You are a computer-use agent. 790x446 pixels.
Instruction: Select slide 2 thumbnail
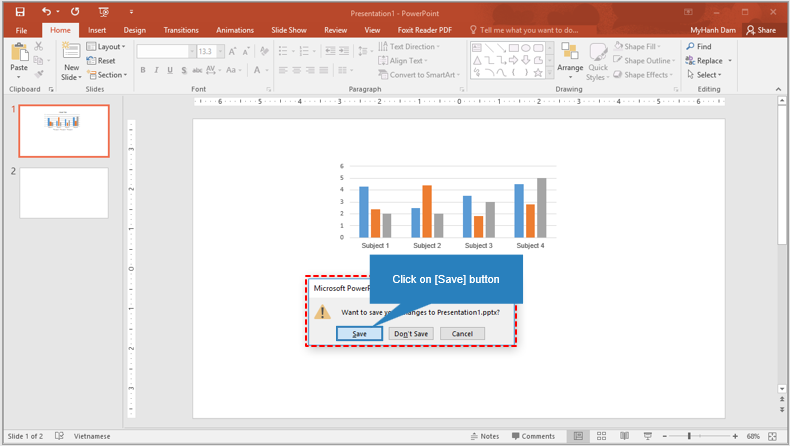point(64,193)
